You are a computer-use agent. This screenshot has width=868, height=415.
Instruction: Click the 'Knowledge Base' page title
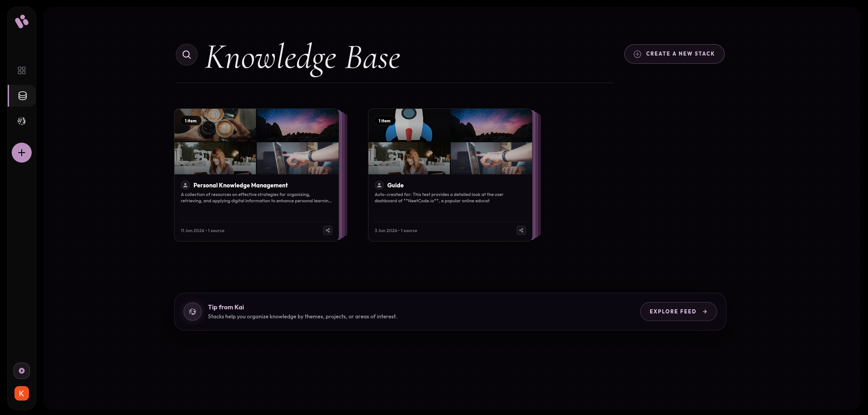pos(303,58)
